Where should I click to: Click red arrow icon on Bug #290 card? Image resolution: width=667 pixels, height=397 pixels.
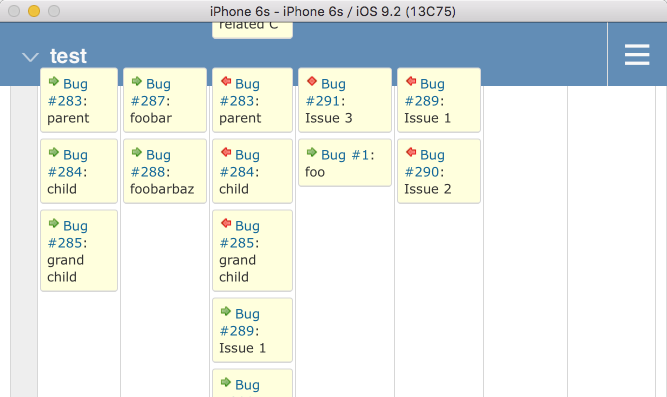[x=411, y=152]
